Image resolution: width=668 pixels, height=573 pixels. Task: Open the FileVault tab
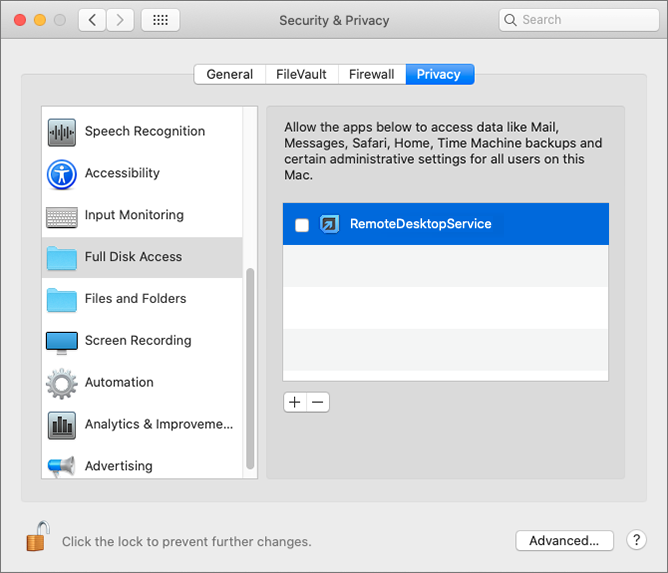(x=301, y=74)
